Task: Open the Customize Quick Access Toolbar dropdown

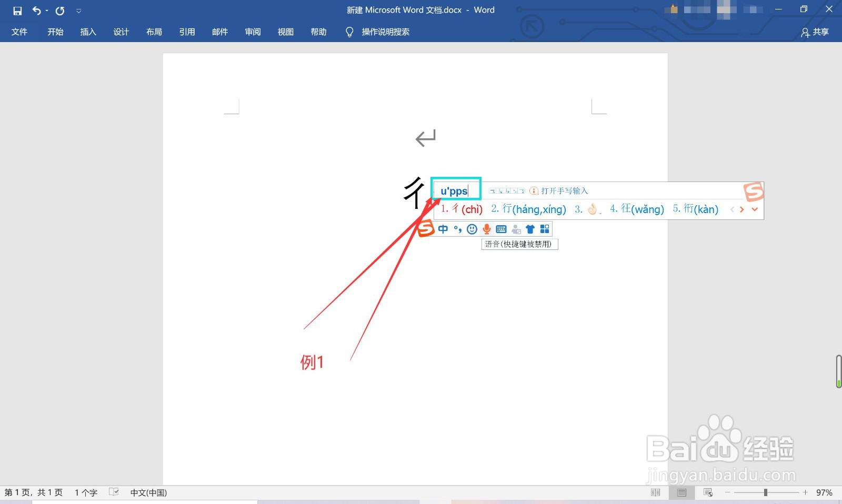Action: pos(79,10)
